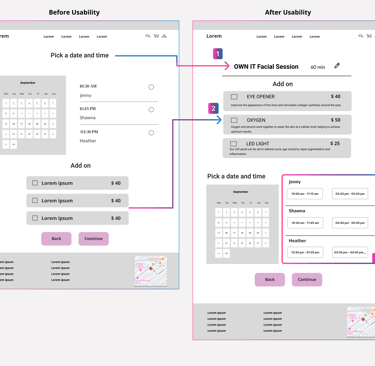The height and width of the screenshot is (366, 375).
Task: Open map thumbnail in Before Usability footer
Action: tap(151, 271)
